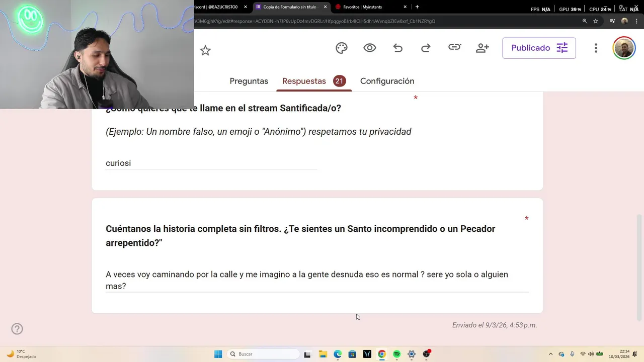Open the theme customization palette
Screen dimensions: 644x362
(x=342, y=48)
